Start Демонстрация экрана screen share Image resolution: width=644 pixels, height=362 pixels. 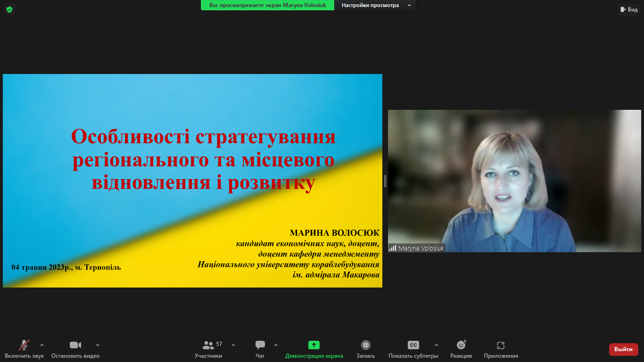point(314,349)
